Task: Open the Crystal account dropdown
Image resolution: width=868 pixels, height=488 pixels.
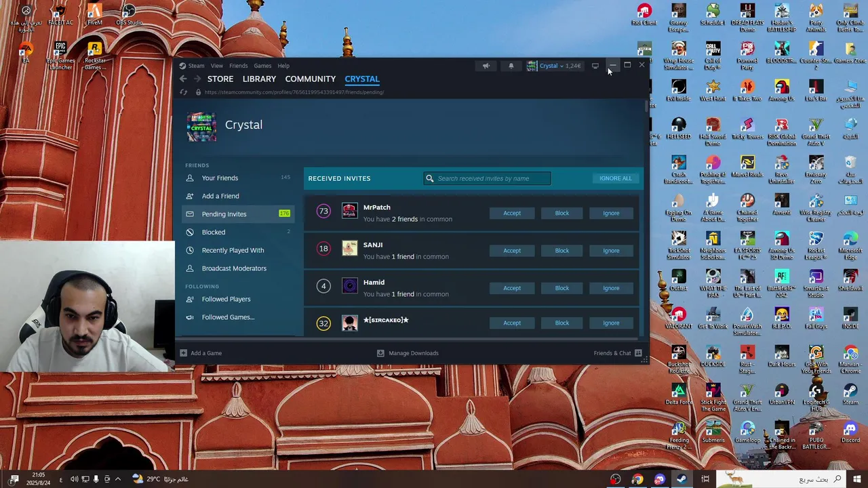Action: tap(554, 66)
